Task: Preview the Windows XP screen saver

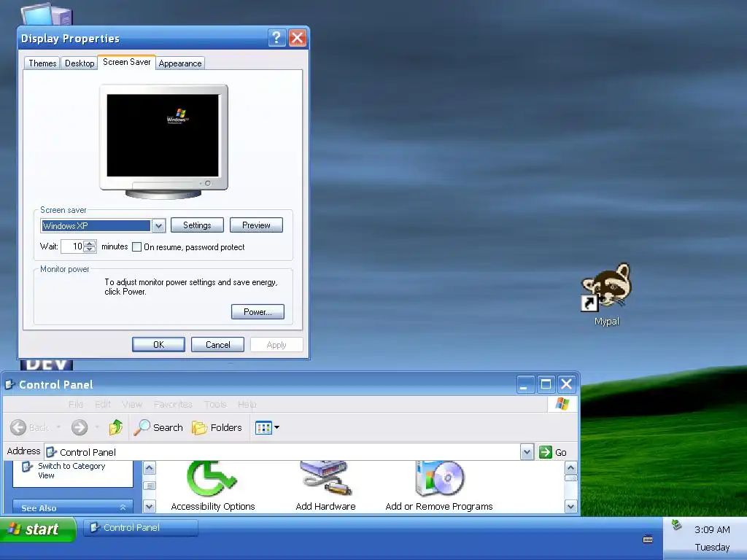Action: click(x=256, y=225)
